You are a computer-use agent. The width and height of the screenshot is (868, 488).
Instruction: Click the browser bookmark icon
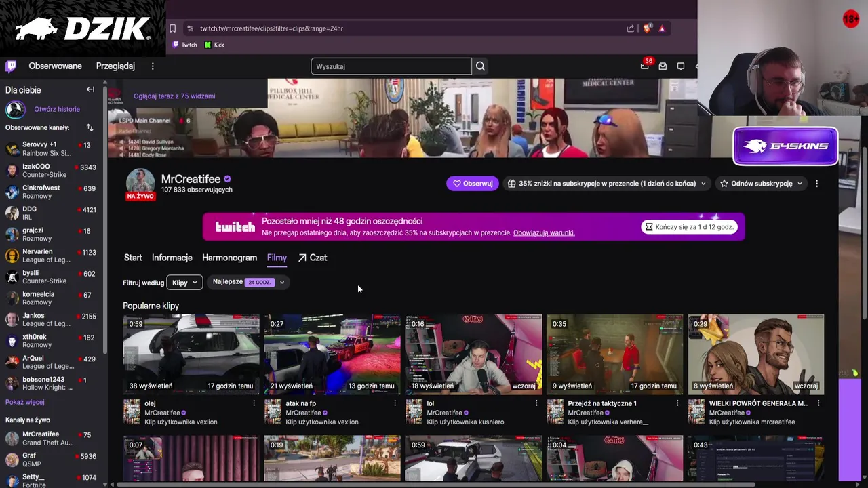click(x=173, y=28)
